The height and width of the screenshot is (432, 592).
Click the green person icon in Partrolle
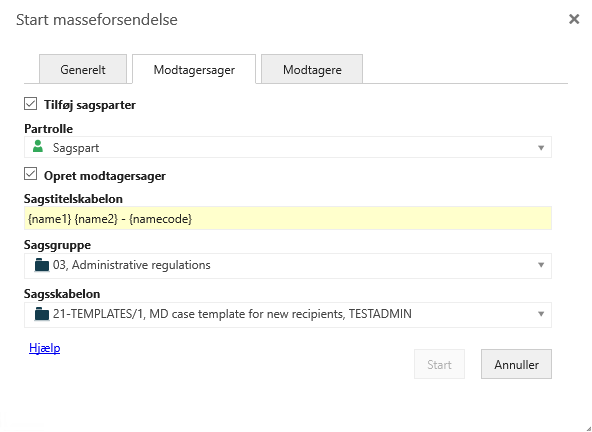(38, 147)
